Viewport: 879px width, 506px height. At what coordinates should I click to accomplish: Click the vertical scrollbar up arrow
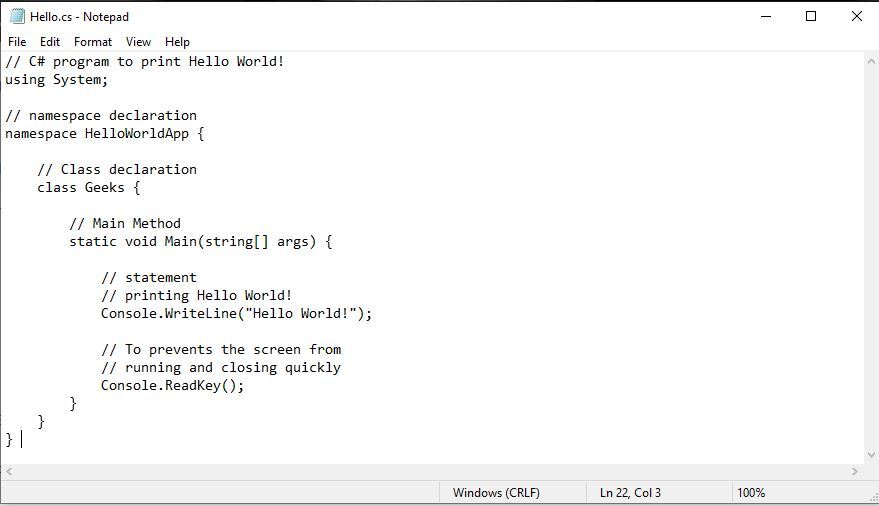click(870, 61)
